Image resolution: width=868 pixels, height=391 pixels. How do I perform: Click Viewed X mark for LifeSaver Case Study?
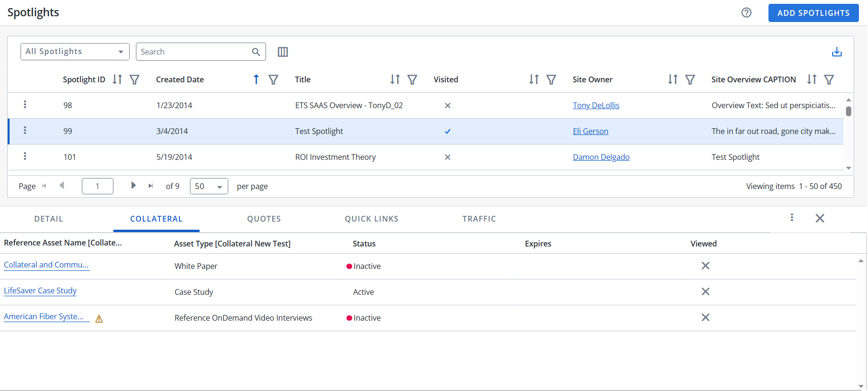705,291
